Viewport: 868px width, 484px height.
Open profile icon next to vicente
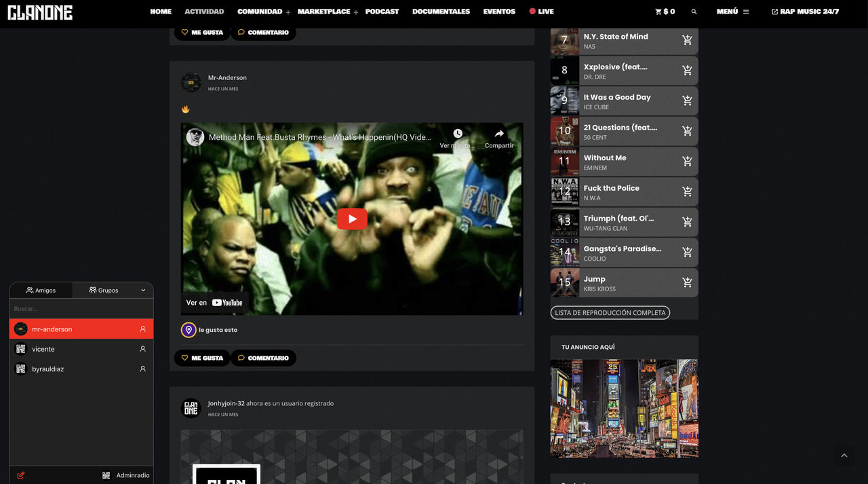(x=142, y=349)
